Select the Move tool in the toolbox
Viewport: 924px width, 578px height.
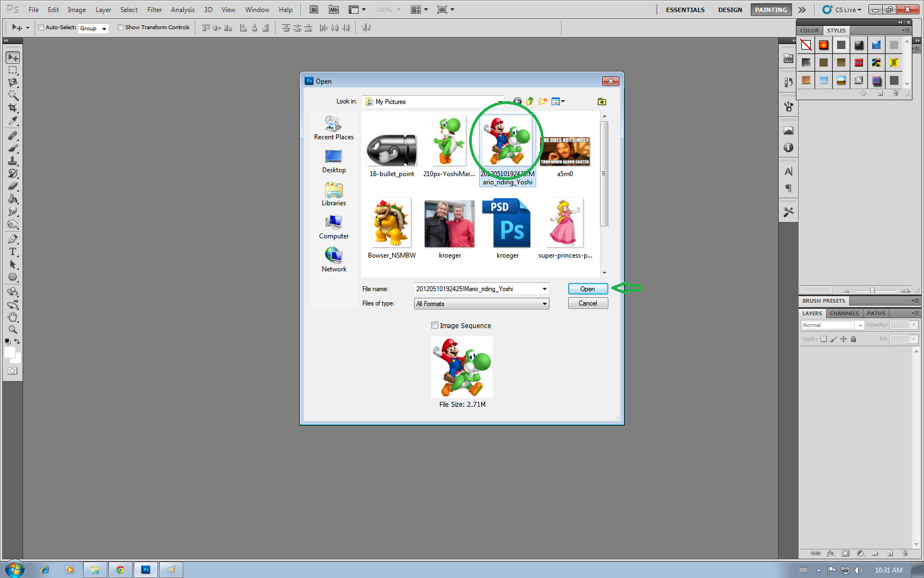pos(13,58)
